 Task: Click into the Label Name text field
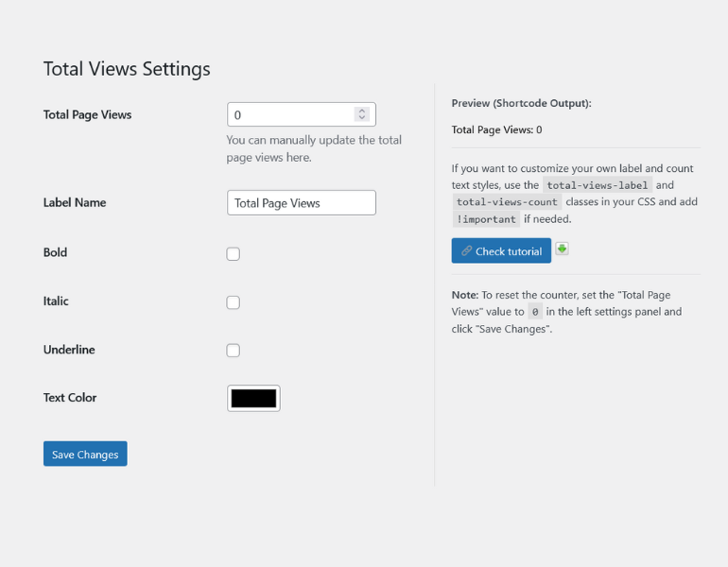coord(301,203)
